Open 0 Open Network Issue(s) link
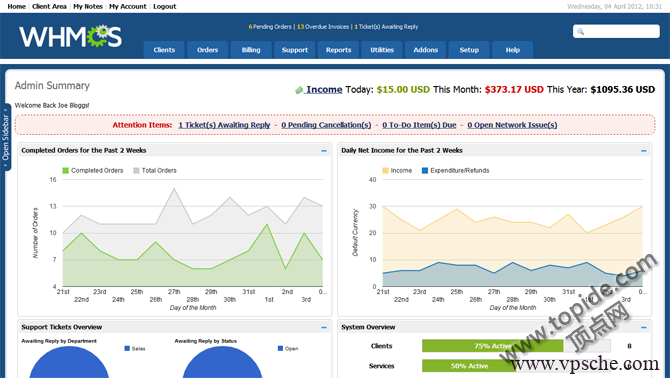Viewport: 670px width, 378px height. (x=512, y=125)
